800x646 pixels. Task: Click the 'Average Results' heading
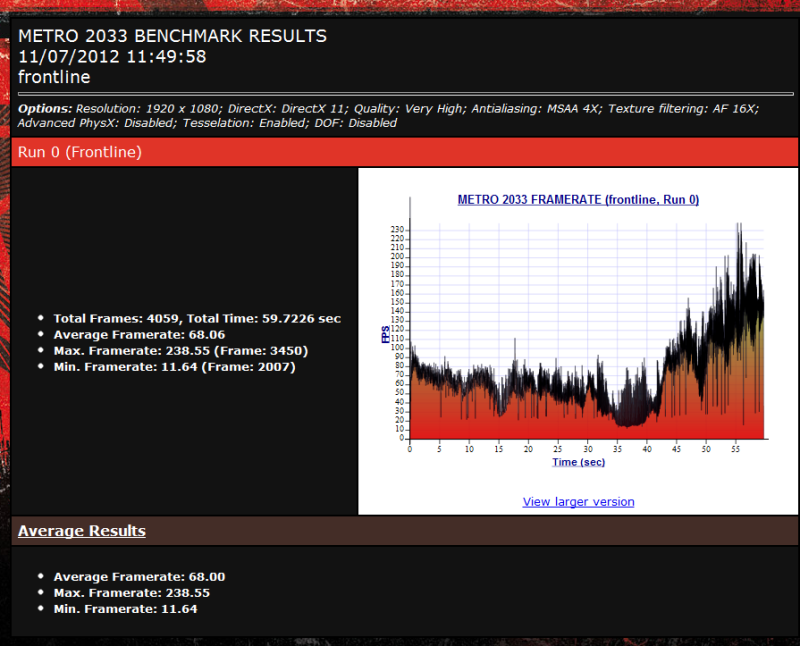click(x=82, y=531)
